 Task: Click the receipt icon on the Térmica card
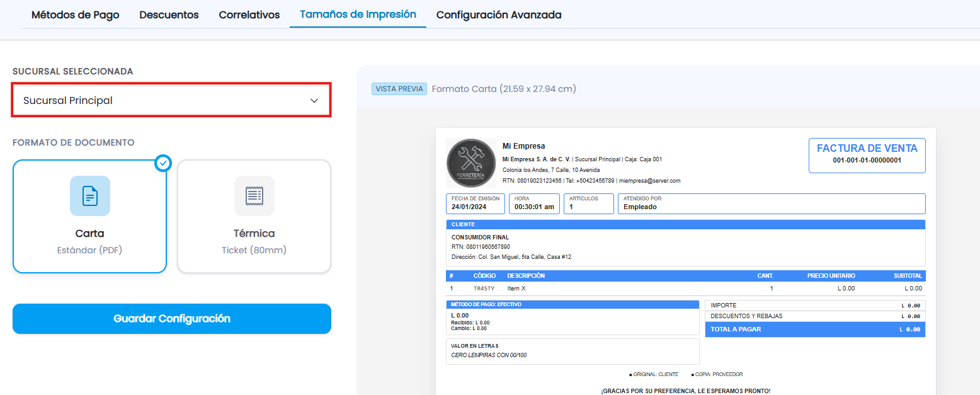click(x=254, y=196)
